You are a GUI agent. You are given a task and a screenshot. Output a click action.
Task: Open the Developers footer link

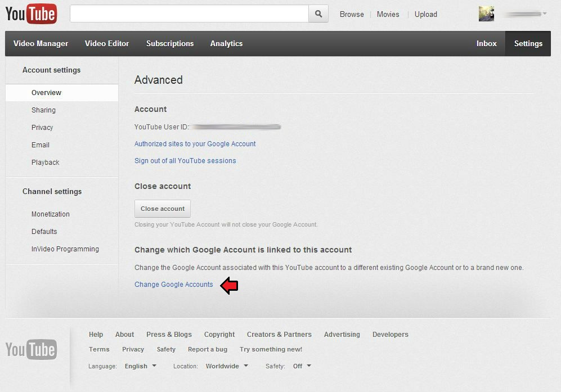click(391, 335)
